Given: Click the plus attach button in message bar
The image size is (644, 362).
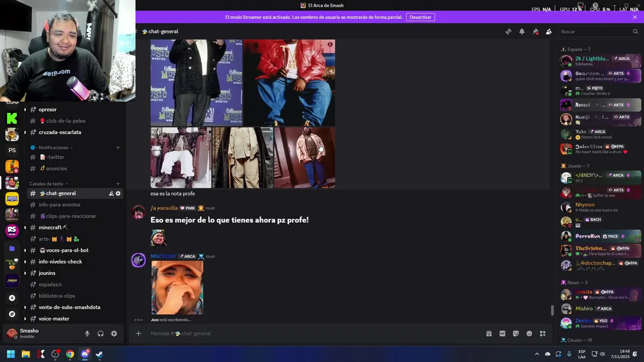Looking at the screenshot, I should pos(138,333).
